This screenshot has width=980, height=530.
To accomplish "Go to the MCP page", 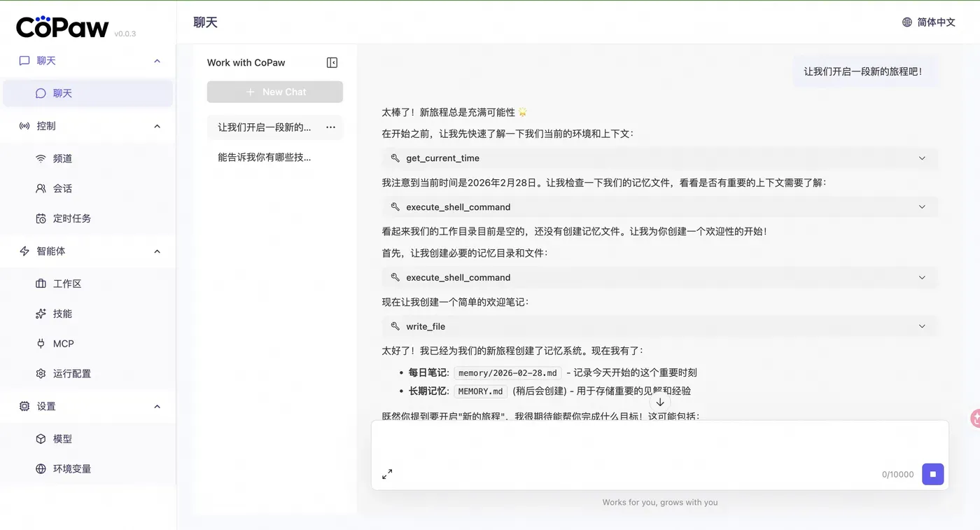I will tap(87, 344).
